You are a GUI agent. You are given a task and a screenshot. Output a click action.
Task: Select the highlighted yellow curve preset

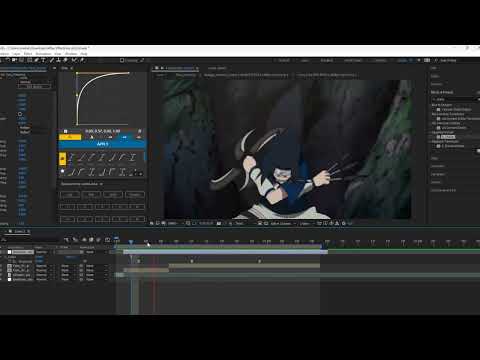(x=62, y=159)
